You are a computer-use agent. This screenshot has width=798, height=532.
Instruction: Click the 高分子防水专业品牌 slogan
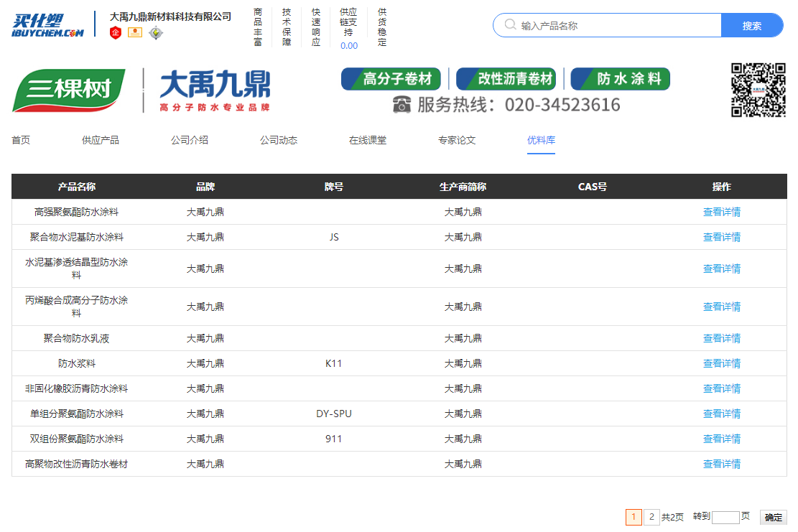[x=215, y=107]
